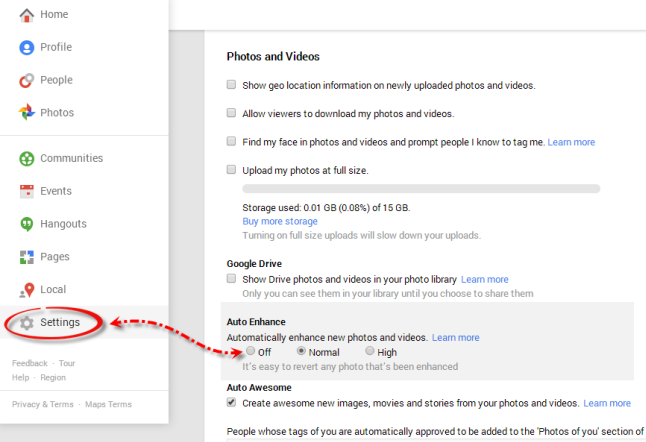This screenshot has width=646, height=442.
Task: Open the Maps Terms link
Action: click(108, 405)
